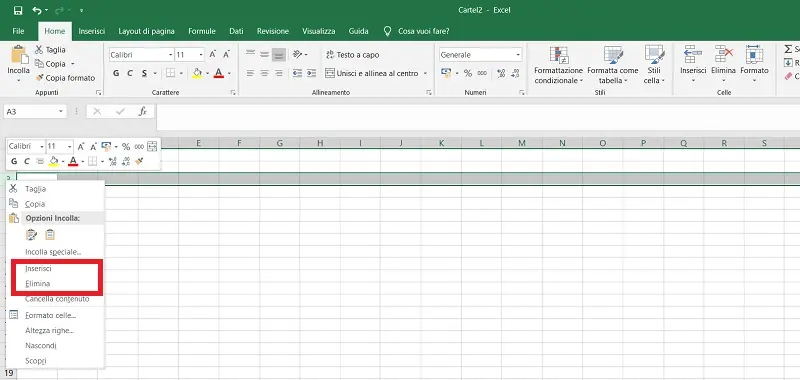
Task: Open the Generale number format dropdown
Action: point(518,55)
